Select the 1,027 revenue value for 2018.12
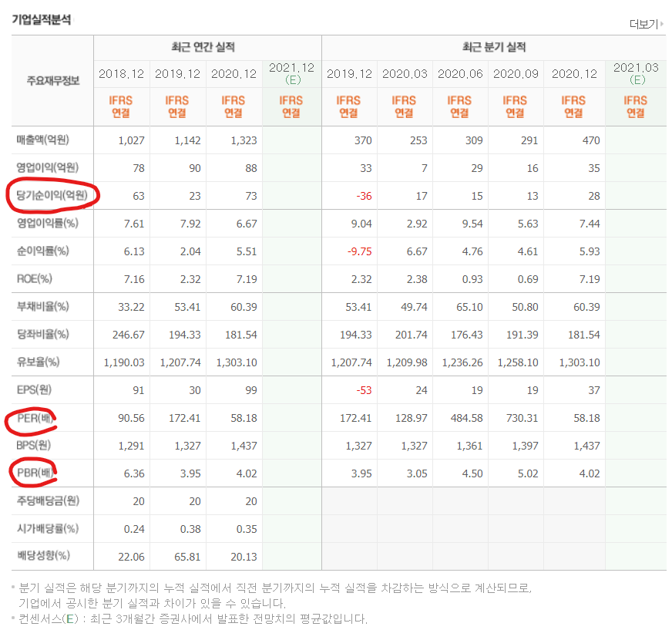672x630 pixels. (x=131, y=140)
